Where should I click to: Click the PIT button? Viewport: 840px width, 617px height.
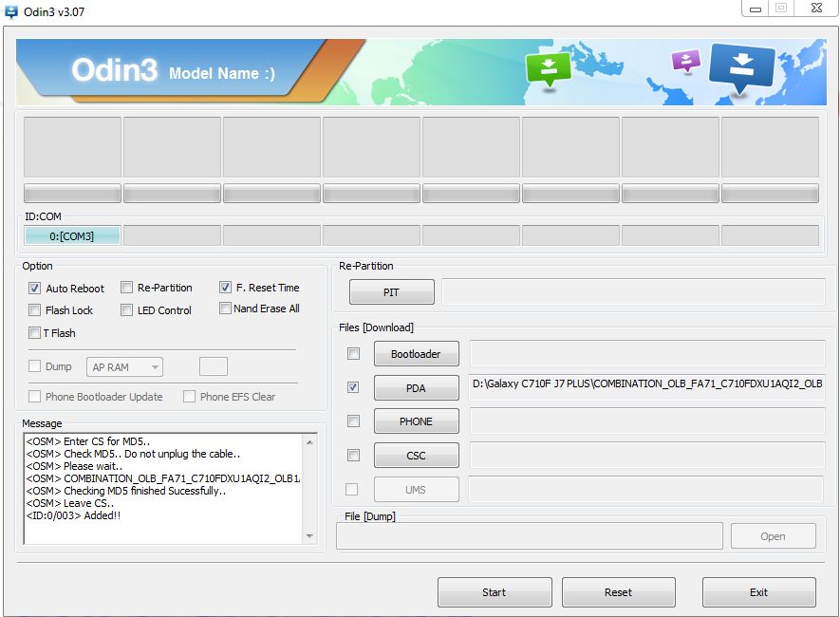click(x=392, y=292)
